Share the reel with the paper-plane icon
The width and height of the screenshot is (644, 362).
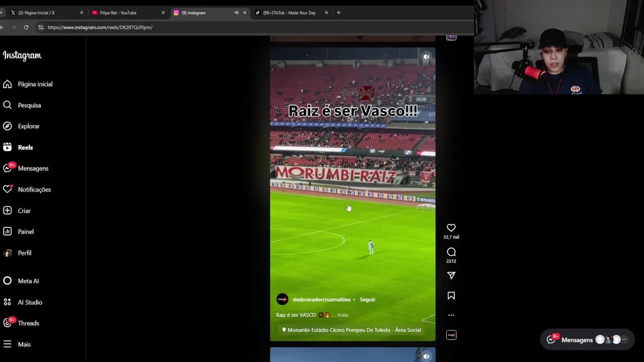point(451,276)
